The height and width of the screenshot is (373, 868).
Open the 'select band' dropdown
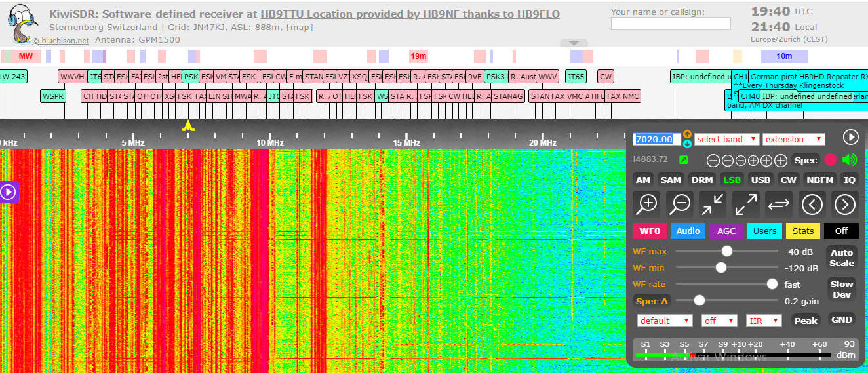tap(727, 139)
